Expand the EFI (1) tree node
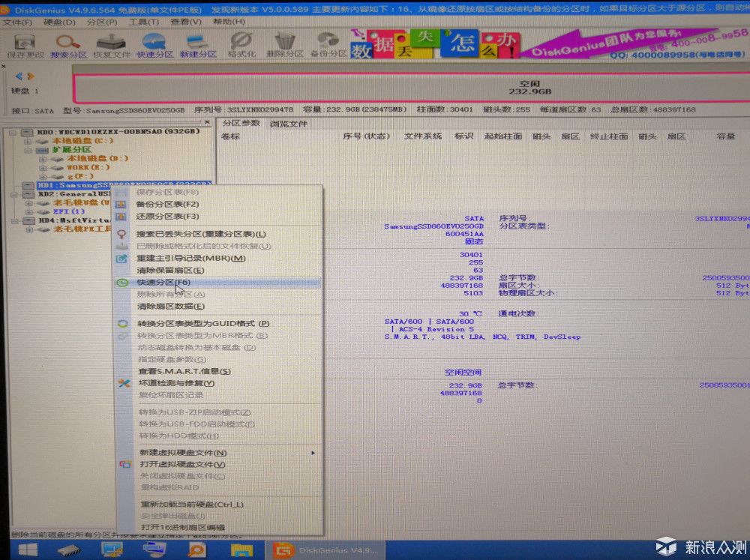Screen dimensions: 750x560 pyautogui.click(x=29, y=212)
